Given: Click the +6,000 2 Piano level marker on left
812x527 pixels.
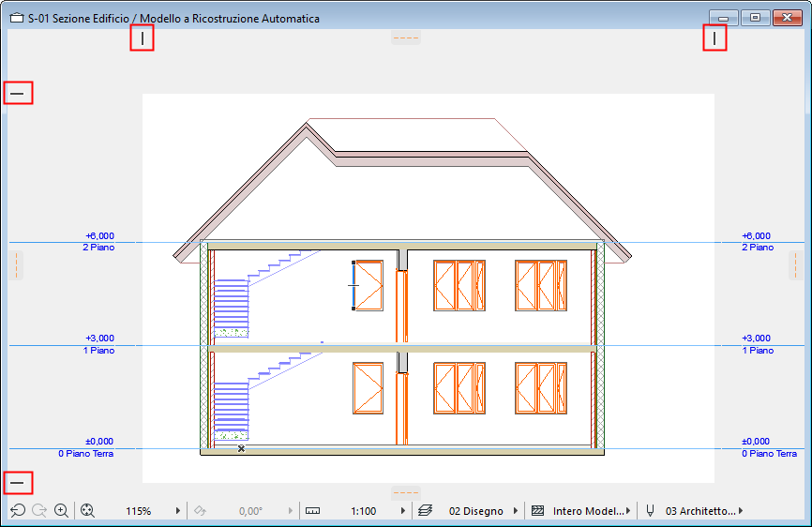Looking at the screenshot, I should pyautogui.click(x=98, y=242).
